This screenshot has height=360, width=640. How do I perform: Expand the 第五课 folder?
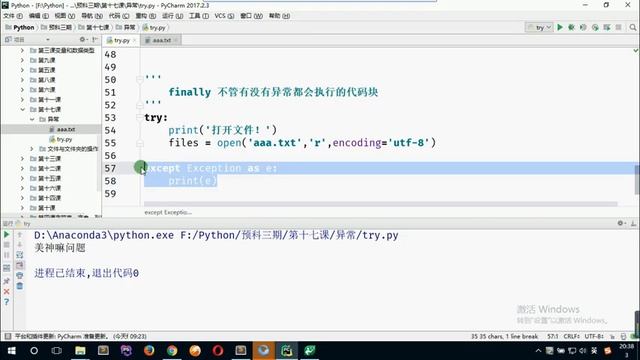(x=22, y=70)
